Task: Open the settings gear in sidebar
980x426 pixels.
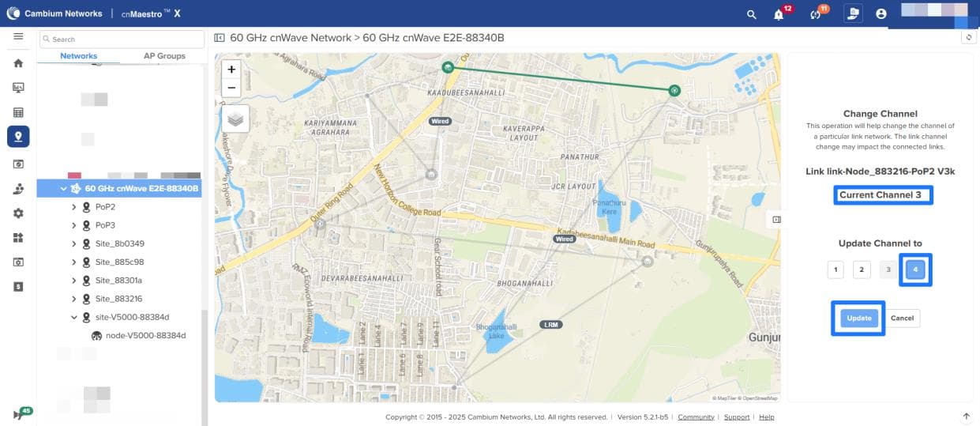Action: (18, 213)
